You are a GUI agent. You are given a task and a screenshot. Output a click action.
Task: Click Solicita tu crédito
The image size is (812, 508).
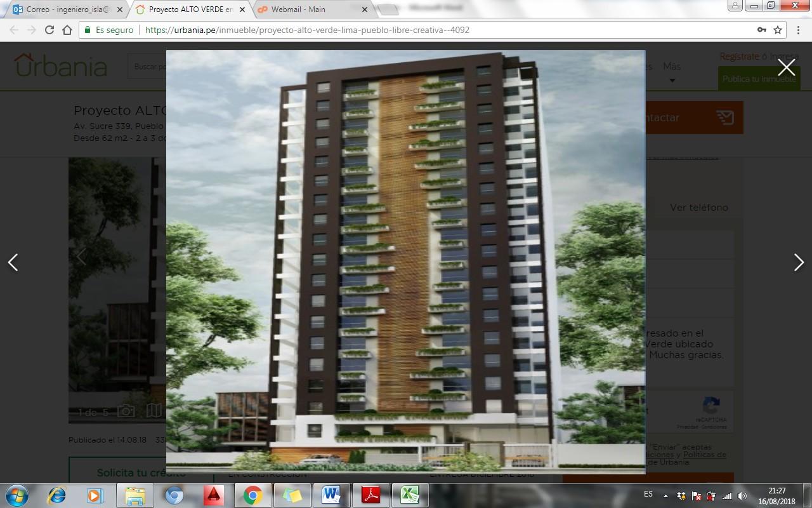click(x=141, y=473)
